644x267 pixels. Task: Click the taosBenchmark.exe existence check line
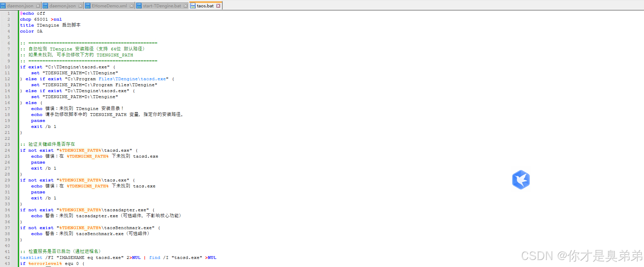pyautogui.click(x=90, y=228)
